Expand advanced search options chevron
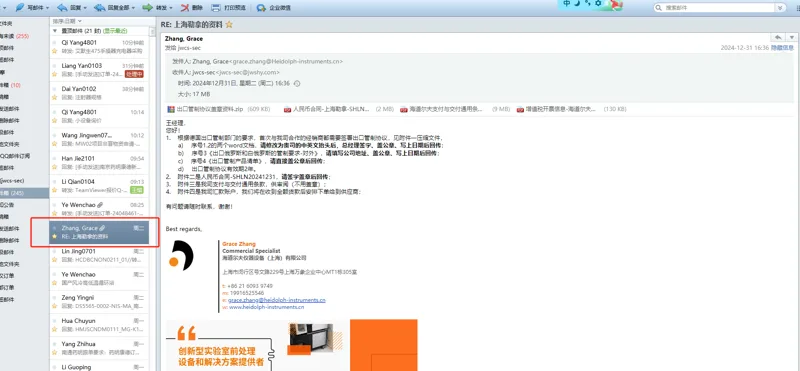 pyautogui.click(x=781, y=8)
